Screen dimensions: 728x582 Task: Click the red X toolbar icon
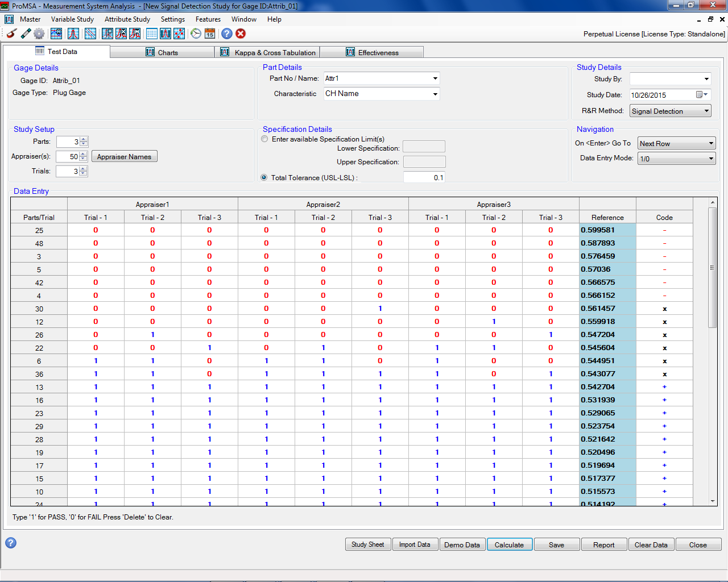[x=241, y=34]
